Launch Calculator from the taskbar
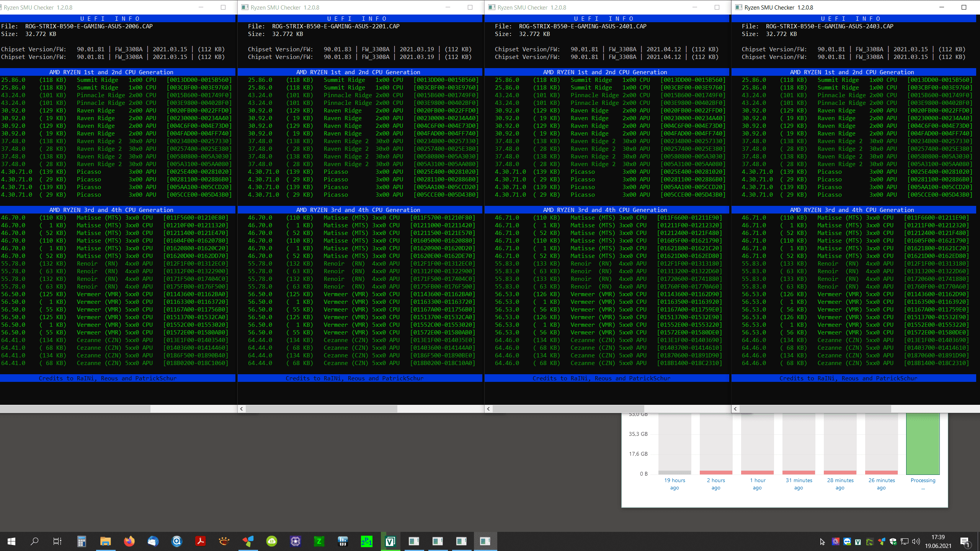Image resolution: width=980 pixels, height=551 pixels. pos(82,541)
